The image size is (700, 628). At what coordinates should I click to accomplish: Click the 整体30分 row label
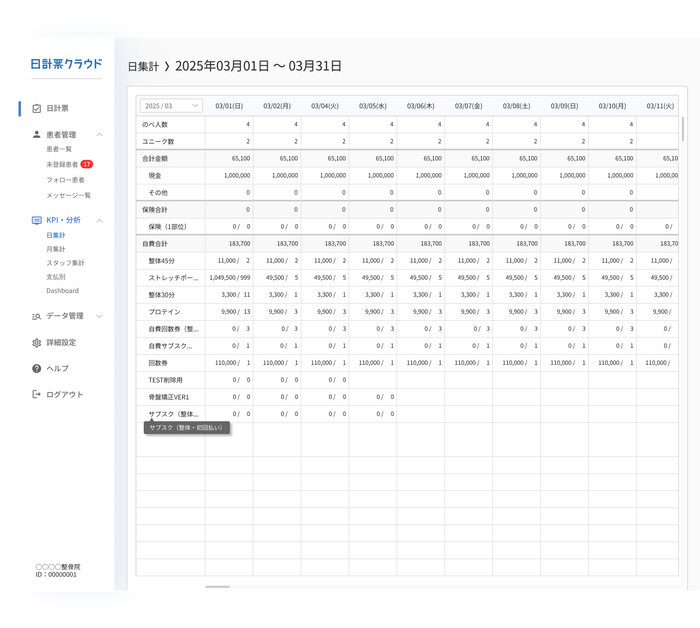pyautogui.click(x=161, y=295)
